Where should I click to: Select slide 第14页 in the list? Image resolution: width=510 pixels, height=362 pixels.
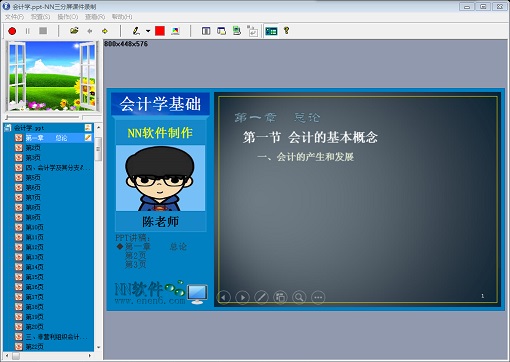pos(35,267)
